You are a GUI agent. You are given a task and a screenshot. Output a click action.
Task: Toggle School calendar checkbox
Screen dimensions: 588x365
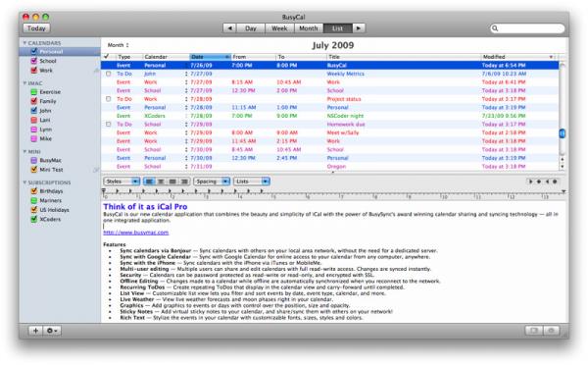pyautogui.click(x=33, y=61)
